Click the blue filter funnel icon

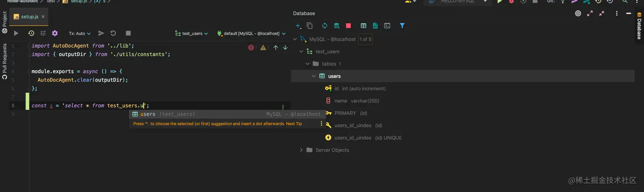point(402,26)
